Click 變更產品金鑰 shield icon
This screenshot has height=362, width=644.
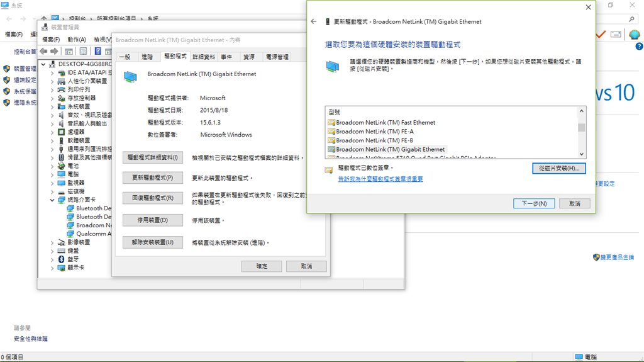[596, 257]
